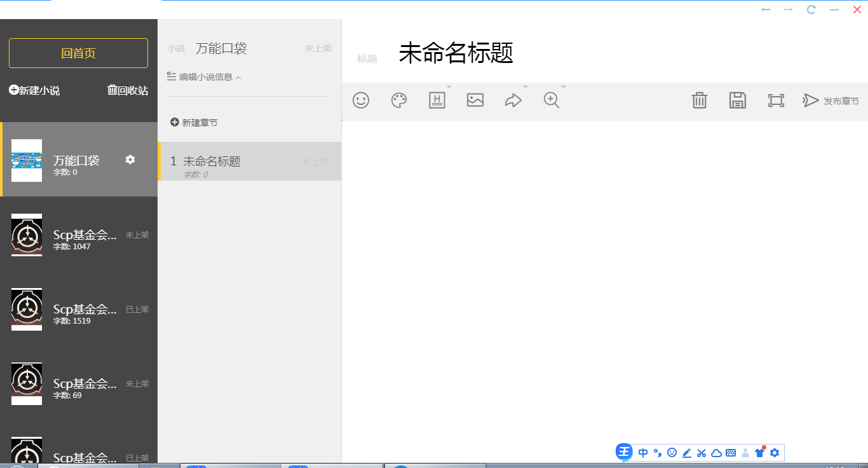The image size is (868, 468).
Task: Go back using the top arrow
Action: 766,10
